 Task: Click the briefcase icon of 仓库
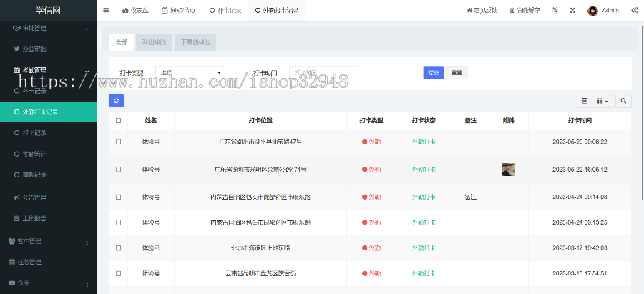[x=12, y=283]
